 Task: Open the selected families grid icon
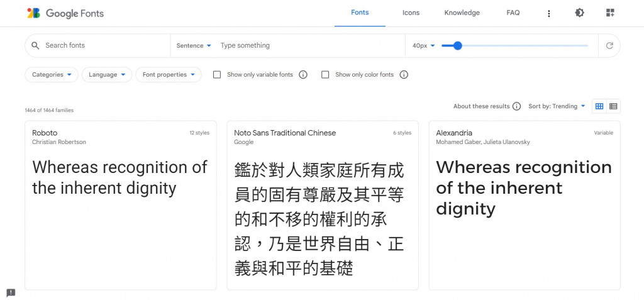point(610,13)
